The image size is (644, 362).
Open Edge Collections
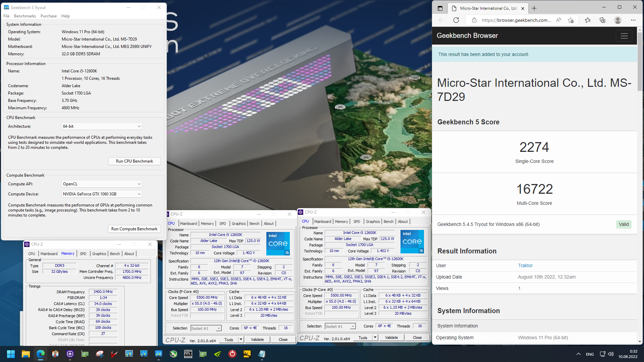point(602,20)
